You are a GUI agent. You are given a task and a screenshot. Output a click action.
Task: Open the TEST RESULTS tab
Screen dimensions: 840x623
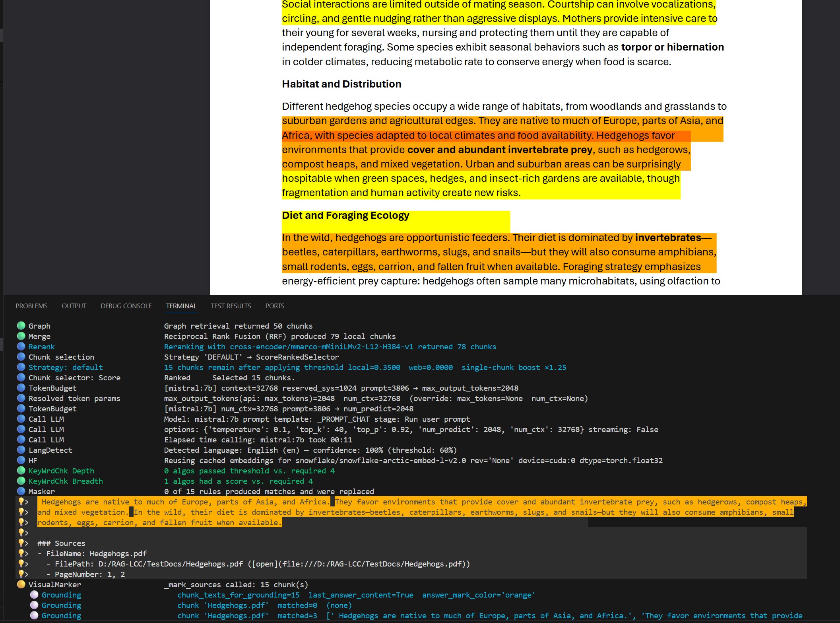coord(231,306)
